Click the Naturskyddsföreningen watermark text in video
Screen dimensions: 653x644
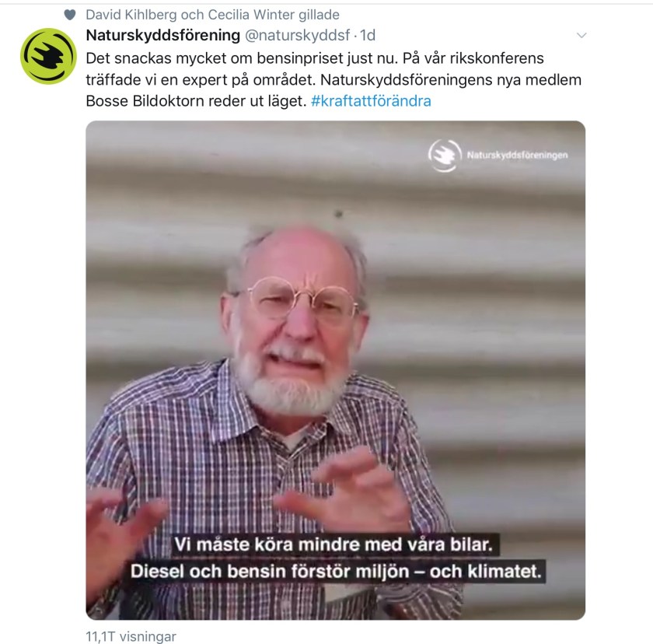[x=517, y=155]
